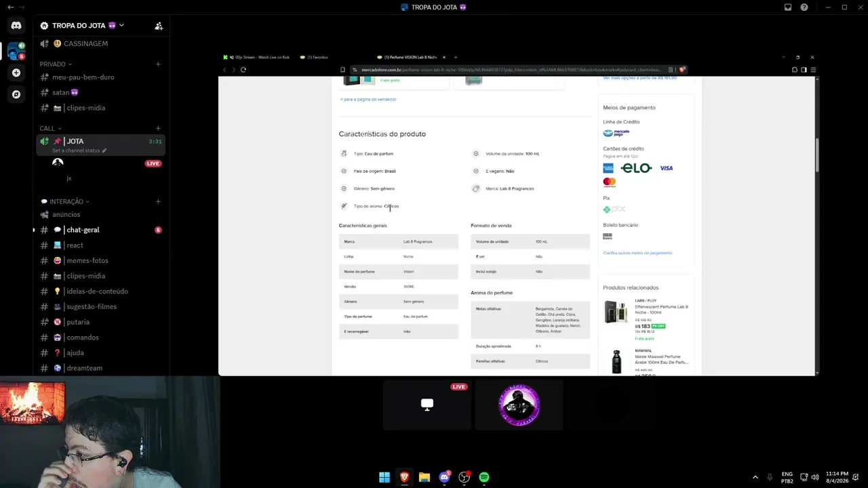Image resolution: width=868 pixels, height=488 pixels.
Task: Collapse the INTERAÇÃO category
Action: (x=65, y=201)
